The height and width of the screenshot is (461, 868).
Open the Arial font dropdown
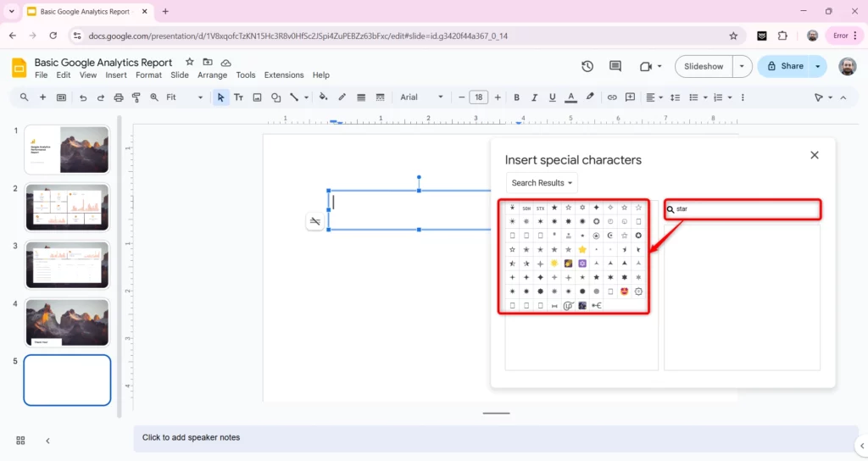click(x=421, y=97)
